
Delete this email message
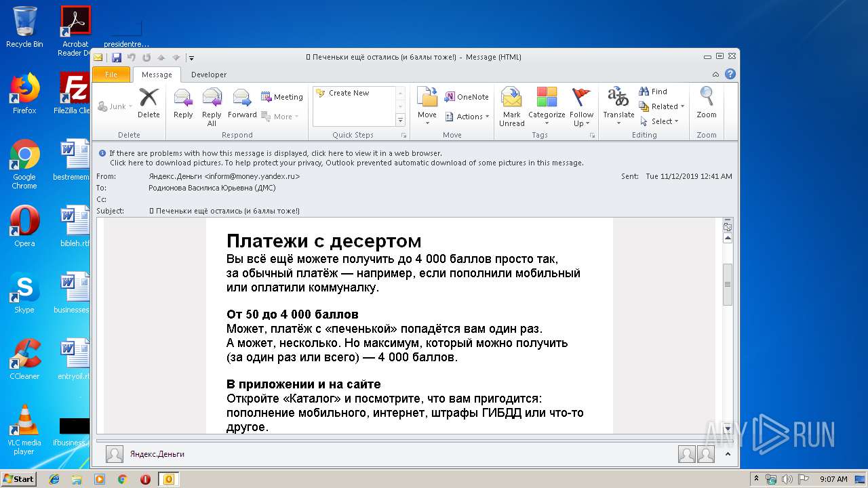pyautogui.click(x=149, y=104)
